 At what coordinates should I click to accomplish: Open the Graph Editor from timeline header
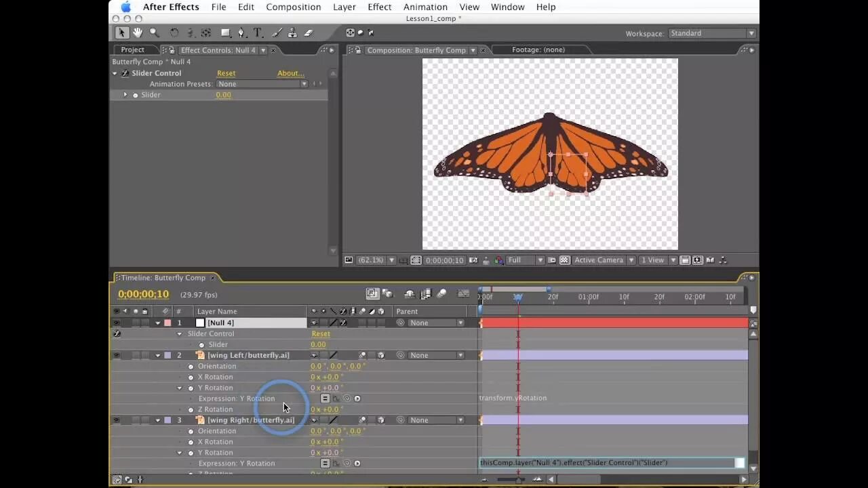click(464, 293)
